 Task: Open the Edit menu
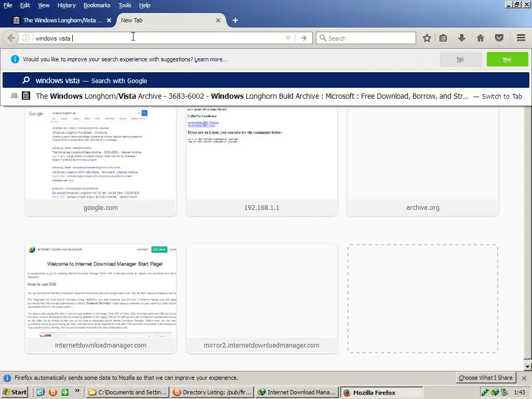click(x=25, y=5)
